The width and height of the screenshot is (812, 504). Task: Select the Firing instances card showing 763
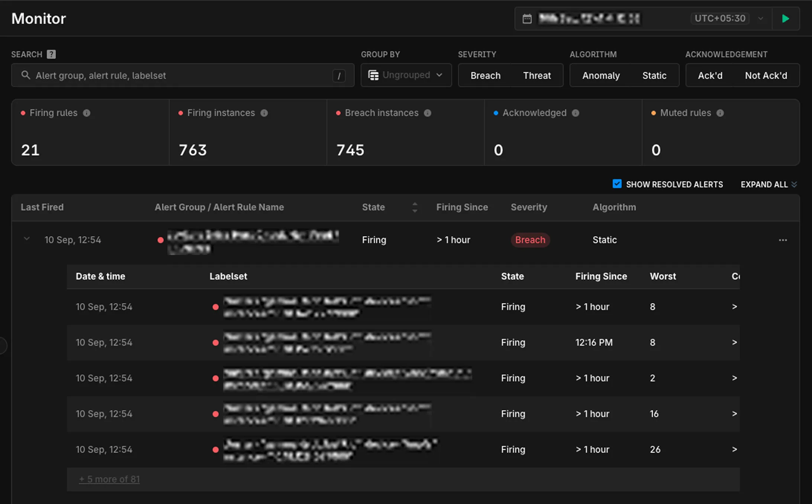(x=248, y=132)
